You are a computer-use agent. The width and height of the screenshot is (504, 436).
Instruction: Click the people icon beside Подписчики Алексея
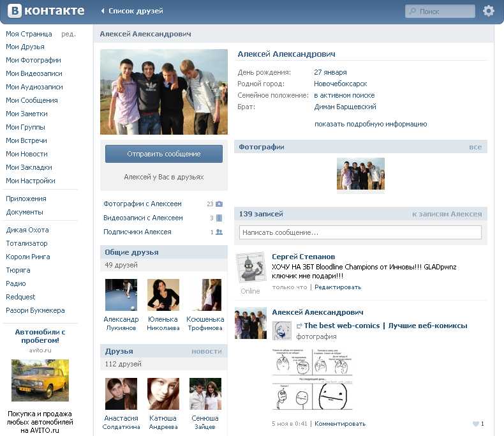(x=219, y=232)
